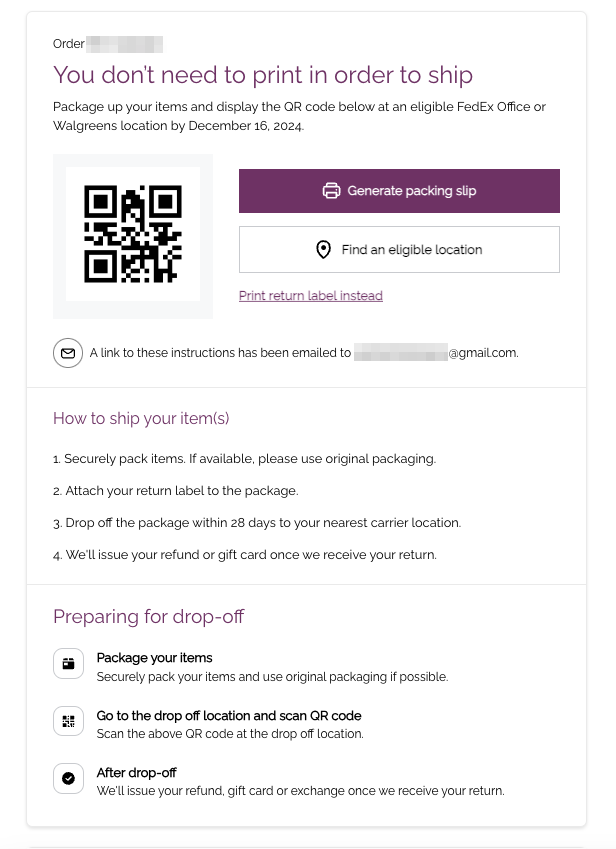Click You don't need to print title
616x849 pixels.
click(x=263, y=75)
